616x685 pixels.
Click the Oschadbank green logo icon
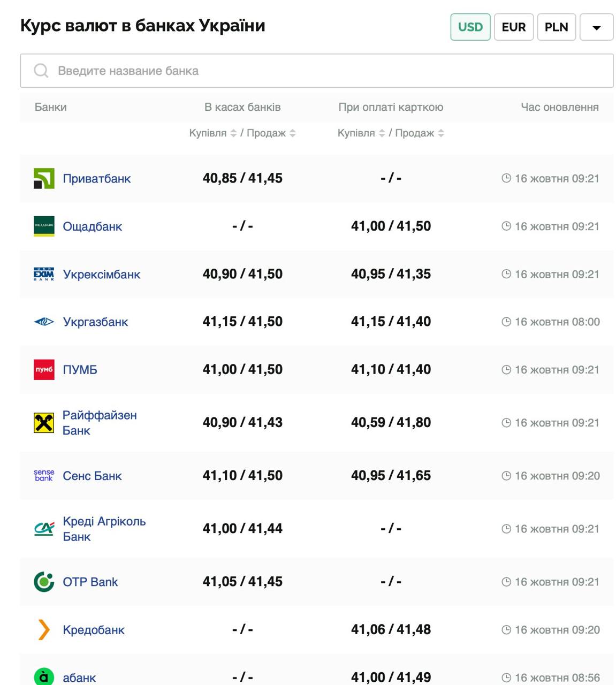[44, 226]
